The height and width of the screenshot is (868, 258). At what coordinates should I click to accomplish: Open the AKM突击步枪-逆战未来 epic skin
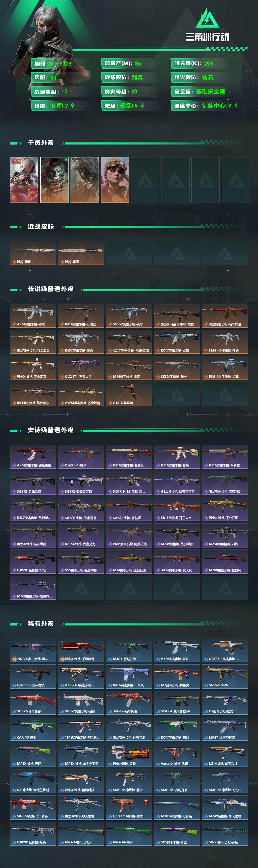point(33,457)
